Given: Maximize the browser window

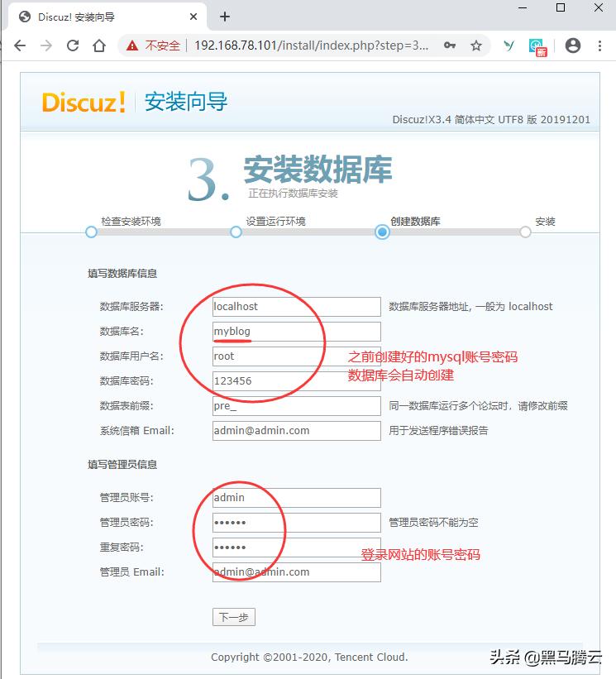Looking at the screenshot, I should 561,7.
